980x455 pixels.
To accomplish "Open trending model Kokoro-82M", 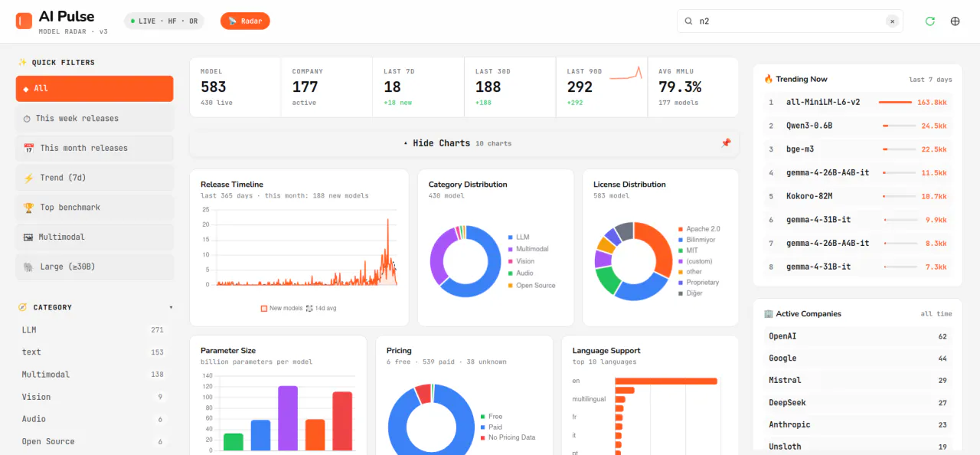I will (857, 196).
